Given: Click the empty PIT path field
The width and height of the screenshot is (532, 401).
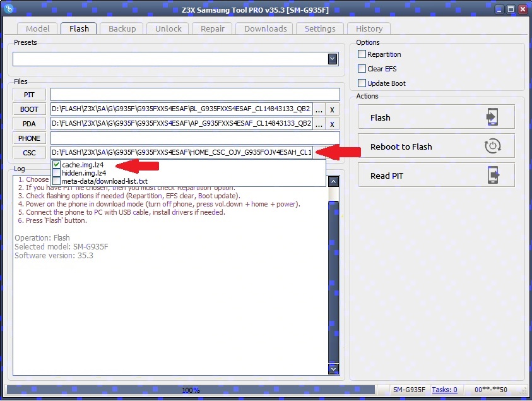Looking at the screenshot, I should tap(195, 94).
